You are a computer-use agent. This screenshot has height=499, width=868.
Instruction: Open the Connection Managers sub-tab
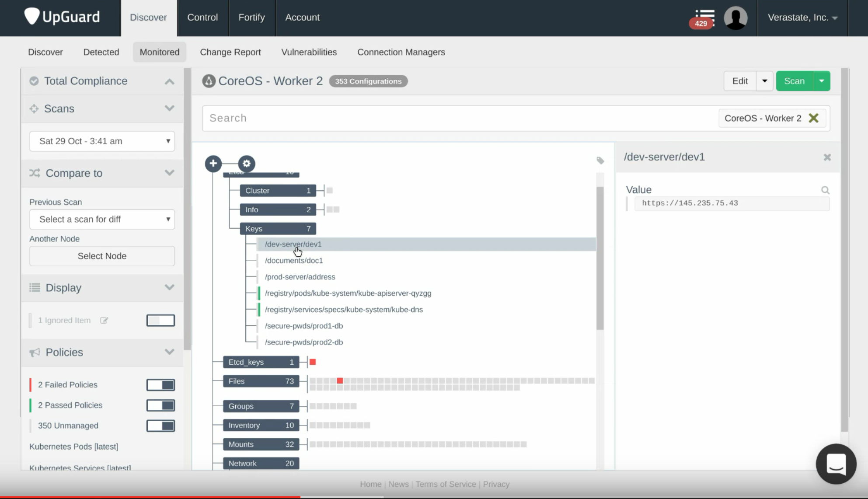[401, 52]
